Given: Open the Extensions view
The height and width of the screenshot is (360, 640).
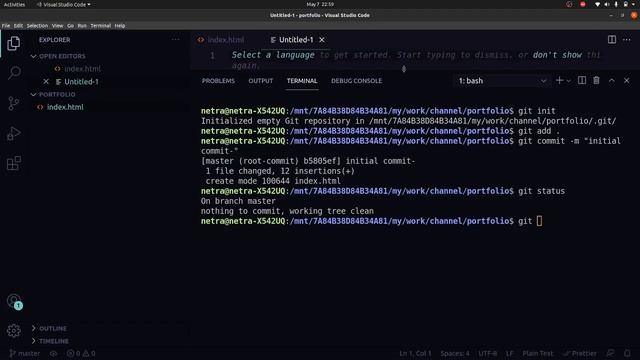Looking at the screenshot, I should click(13, 163).
